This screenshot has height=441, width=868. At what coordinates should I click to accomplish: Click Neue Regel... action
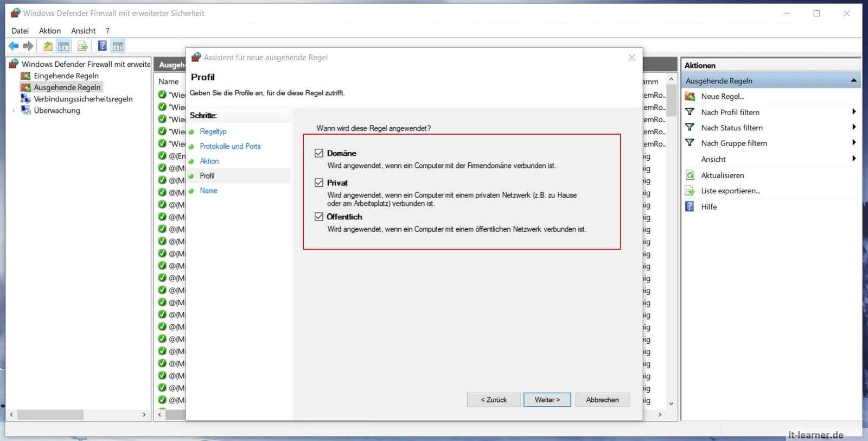pos(722,96)
